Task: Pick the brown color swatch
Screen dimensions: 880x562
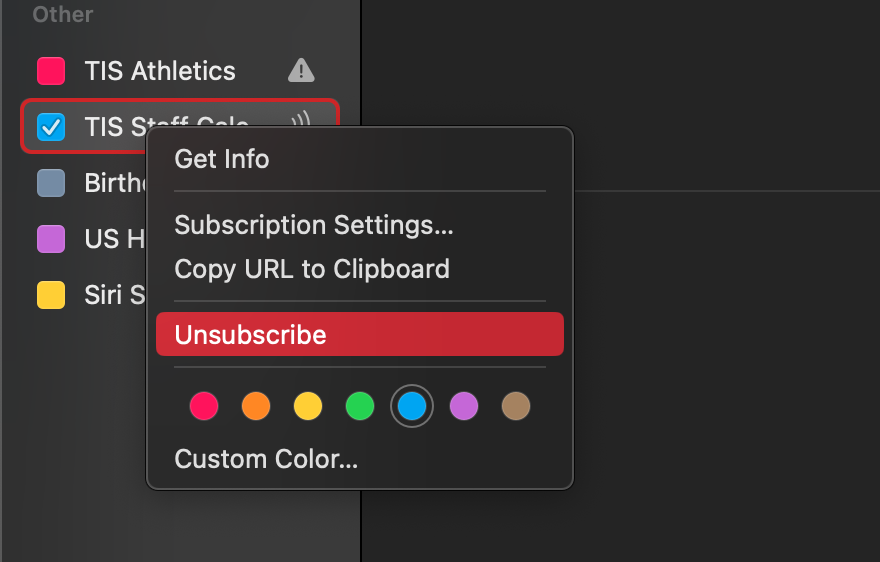Action: (x=516, y=406)
